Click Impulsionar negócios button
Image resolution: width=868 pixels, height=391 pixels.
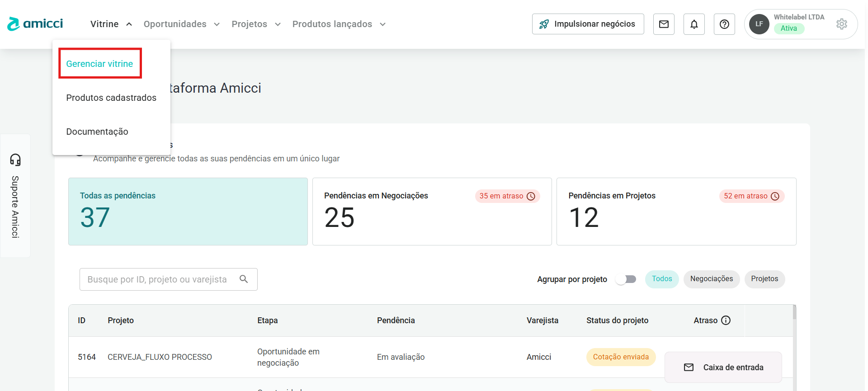tap(588, 24)
